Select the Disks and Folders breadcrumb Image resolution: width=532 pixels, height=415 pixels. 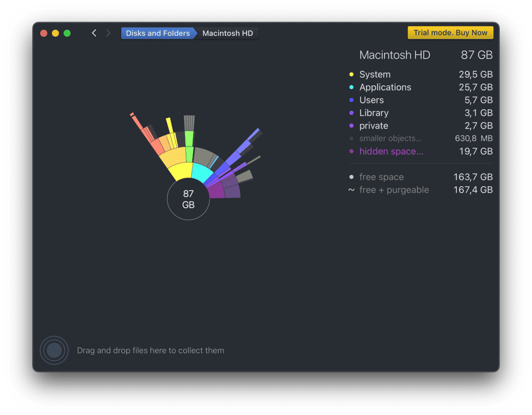click(x=157, y=33)
